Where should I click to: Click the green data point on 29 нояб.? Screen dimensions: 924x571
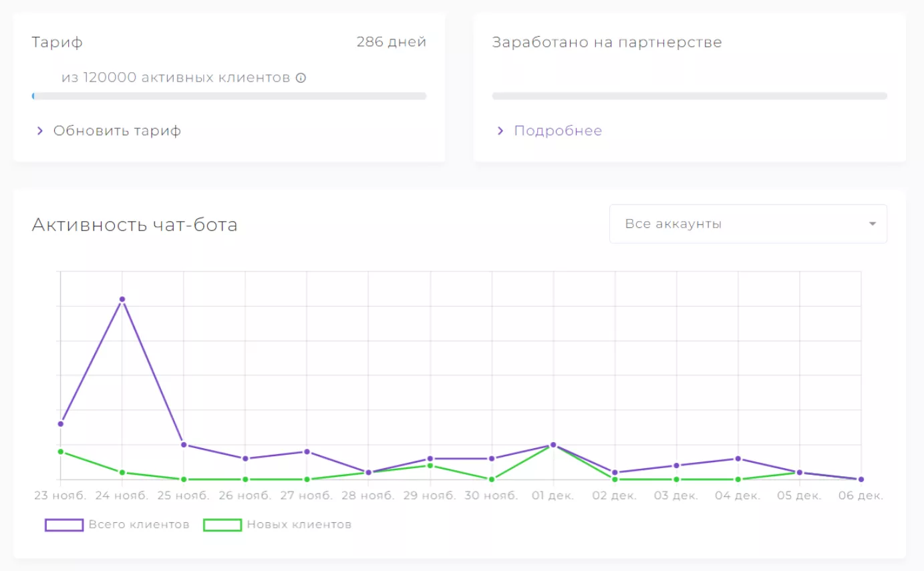[x=430, y=465]
